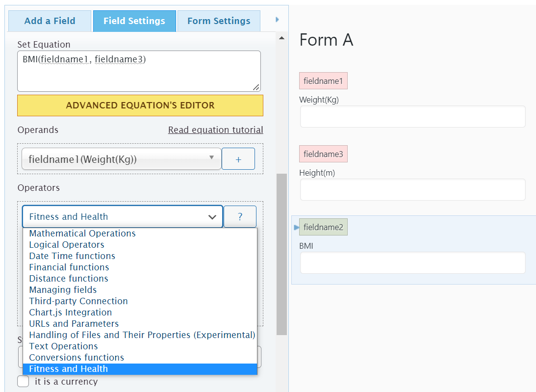Image resolution: width=536 pixels, height=392 pixels.
Task: Click inside the Set Equation text area
Action: pos(139,71)
